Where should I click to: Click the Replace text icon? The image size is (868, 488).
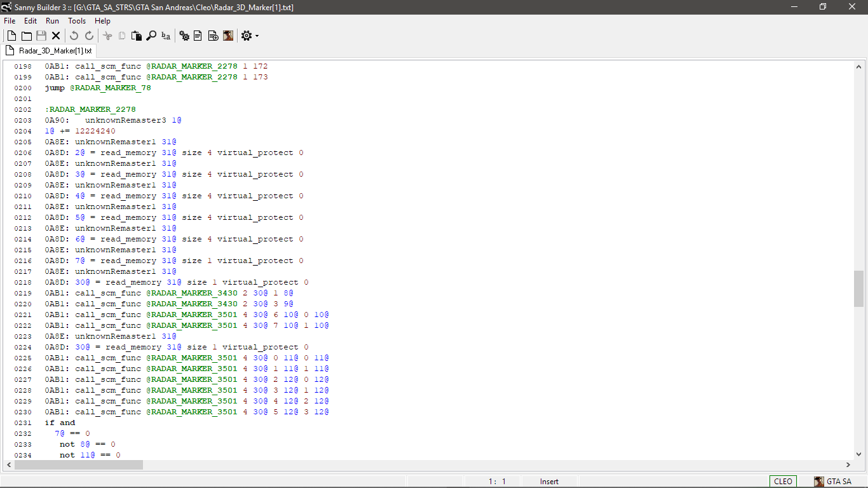click(x=166, y=36)
